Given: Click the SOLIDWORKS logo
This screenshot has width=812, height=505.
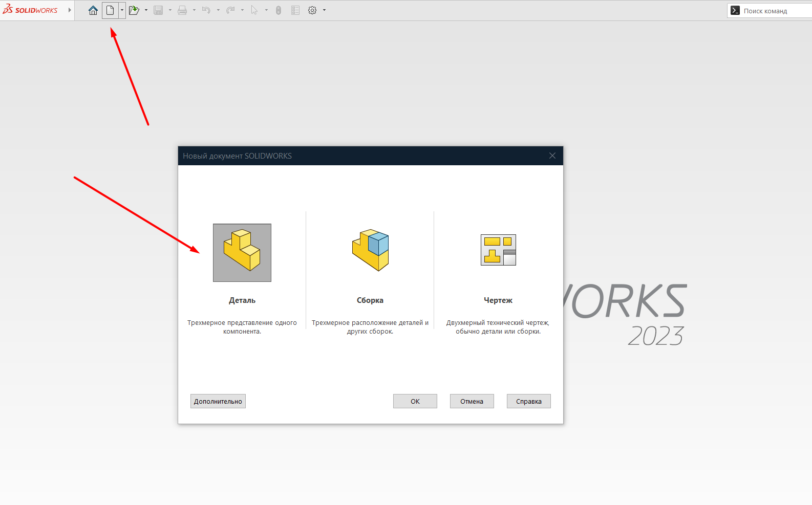Looking at the screenshot, I should 30,10.
